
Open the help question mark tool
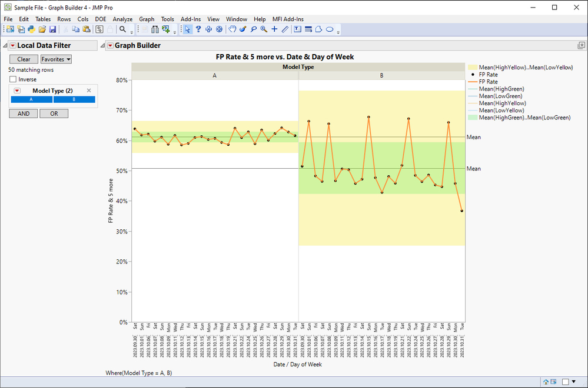tap(198, 29)
